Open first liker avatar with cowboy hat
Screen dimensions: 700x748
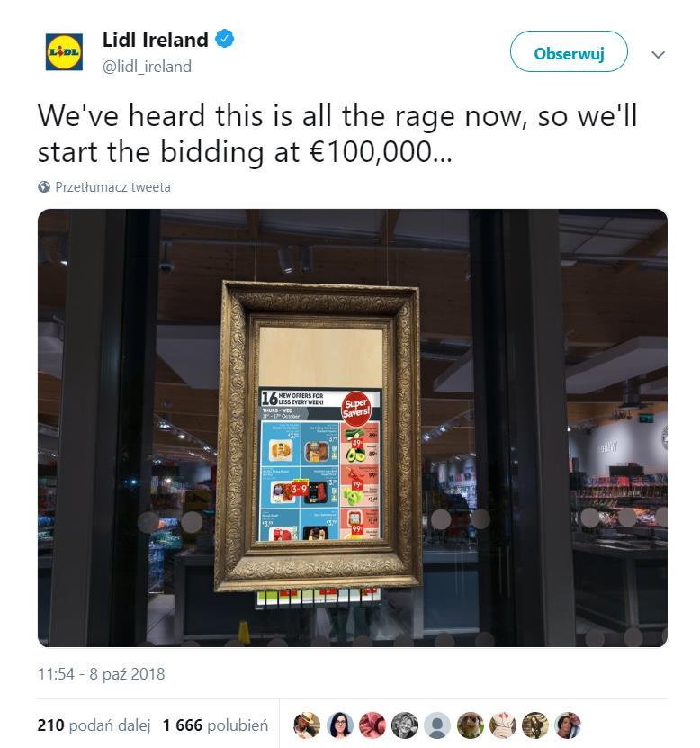[x=306, y=725]
